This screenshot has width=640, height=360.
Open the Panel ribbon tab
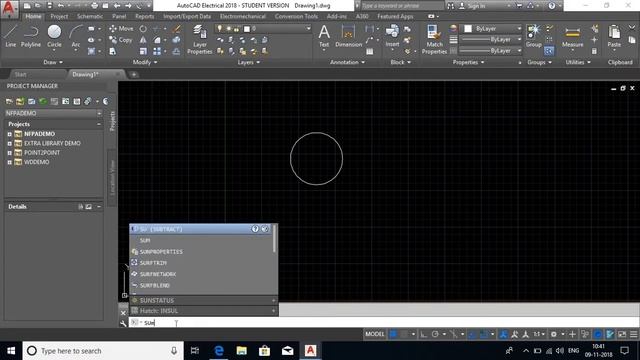(119, 16)
